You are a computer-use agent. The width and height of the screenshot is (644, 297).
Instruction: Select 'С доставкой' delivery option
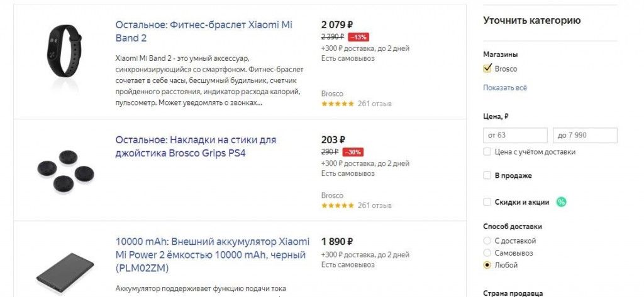pyautogui.click(x=487, y=240)
